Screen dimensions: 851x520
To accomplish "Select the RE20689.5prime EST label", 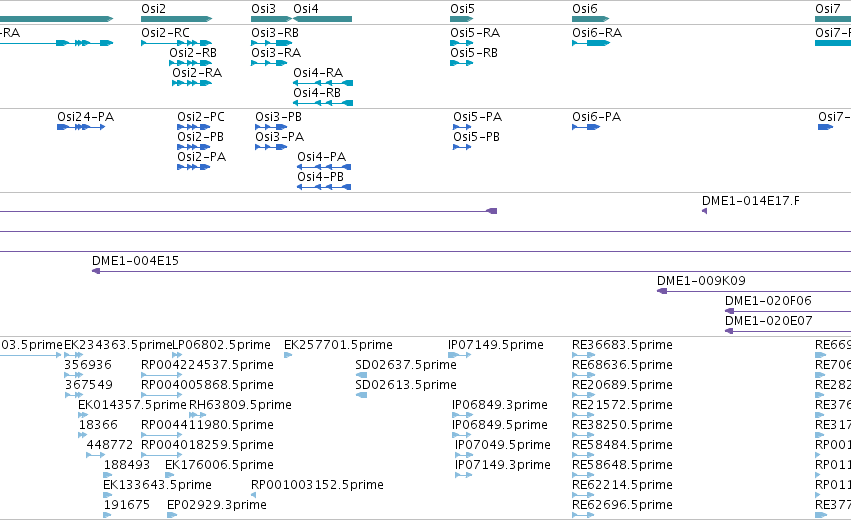I will (622, 385).
